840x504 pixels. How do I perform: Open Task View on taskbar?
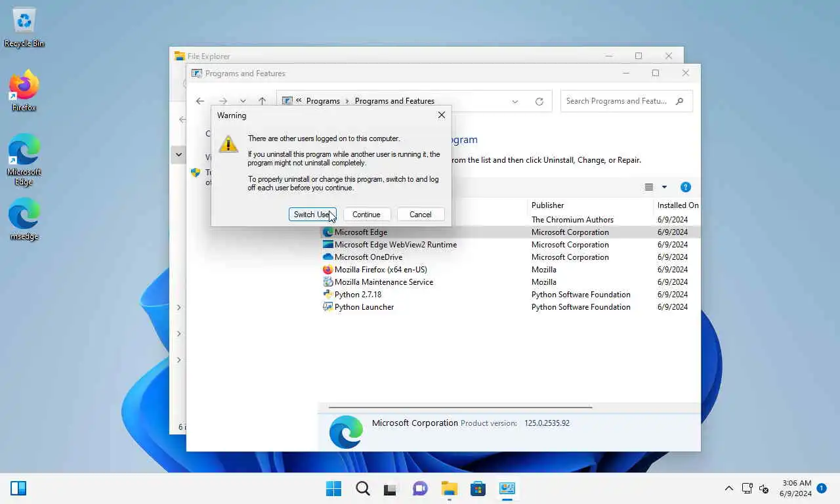point(391,488)
